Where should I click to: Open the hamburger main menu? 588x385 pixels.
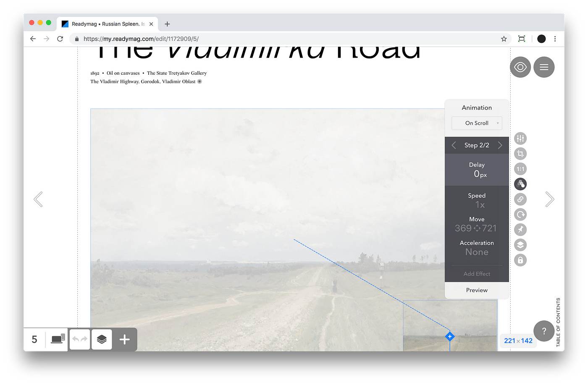[x=544, y=67]
